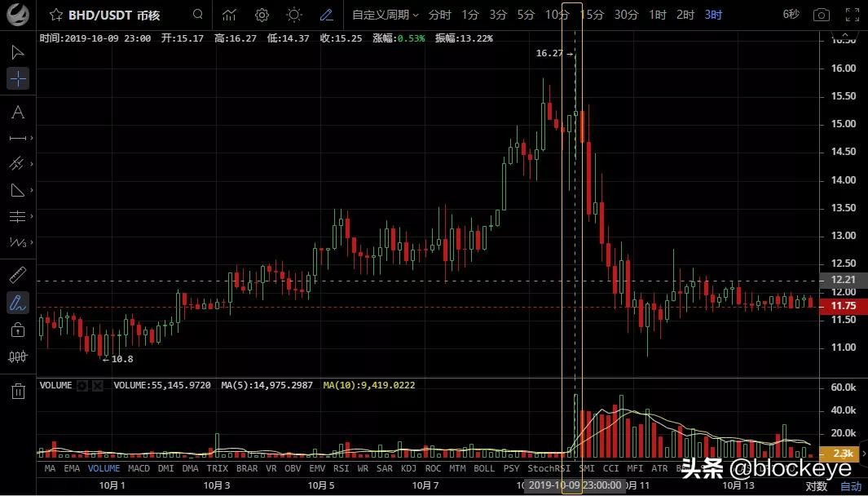Select the DMI indicator

click(166, 468)
